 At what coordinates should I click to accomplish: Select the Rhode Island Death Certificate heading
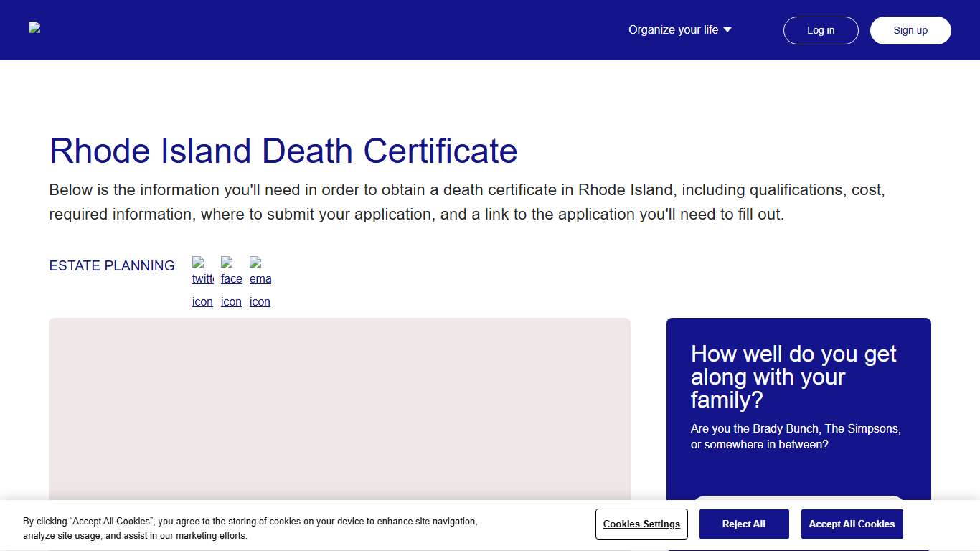pyautogui.click(x=283, y=151)
